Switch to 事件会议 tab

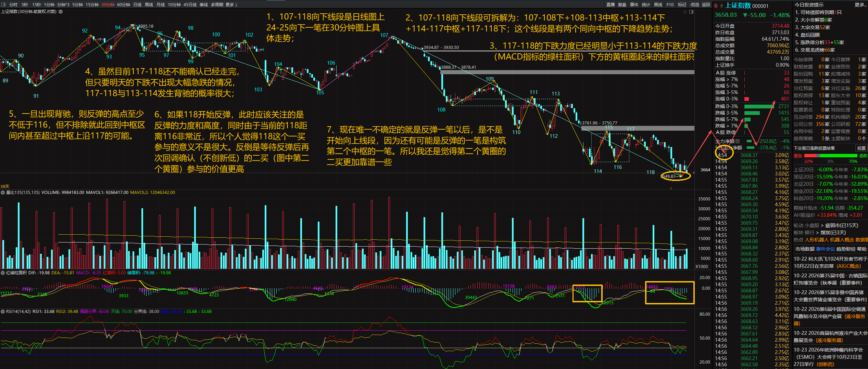(x=826, y=249)
